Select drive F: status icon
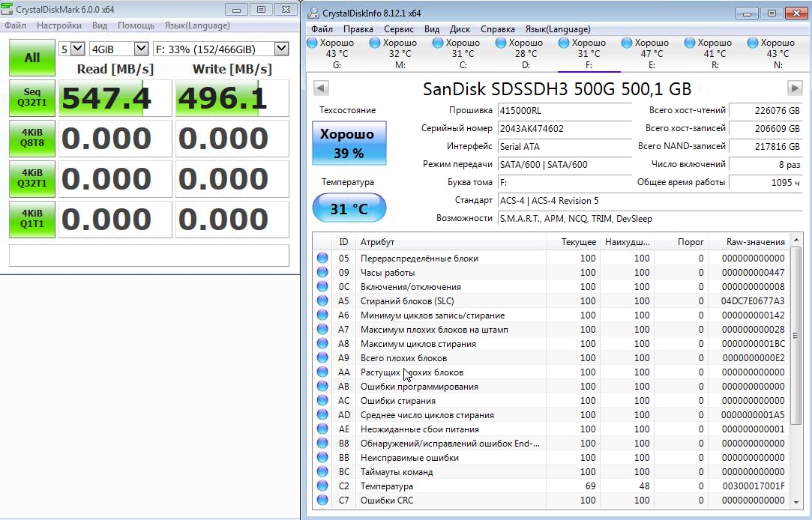Image resolution: width=812 pixels, height=520 pixels. coord(564,43)
